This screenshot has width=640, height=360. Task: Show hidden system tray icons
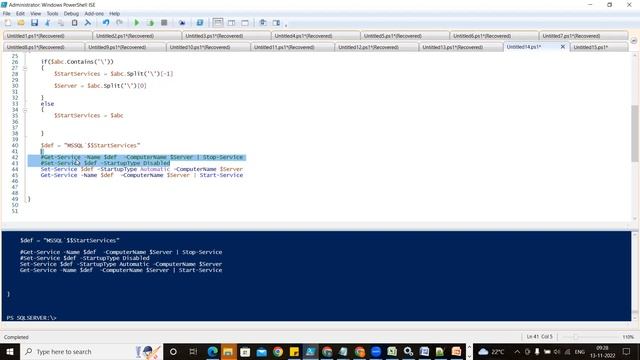517,351
